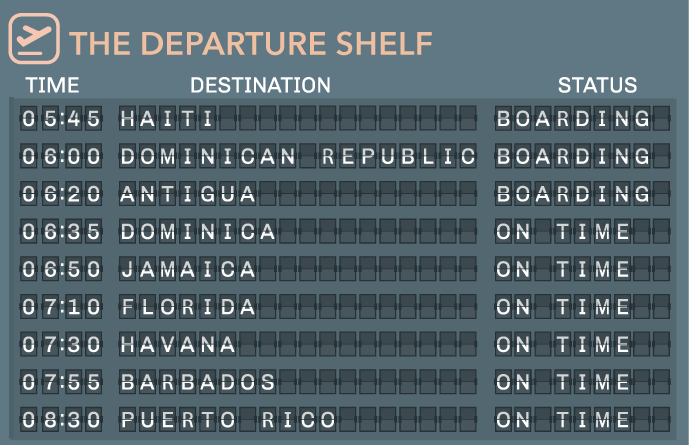Click The Departure Shelf title
This screenshot has height=445, width=689.
point(250,43)
